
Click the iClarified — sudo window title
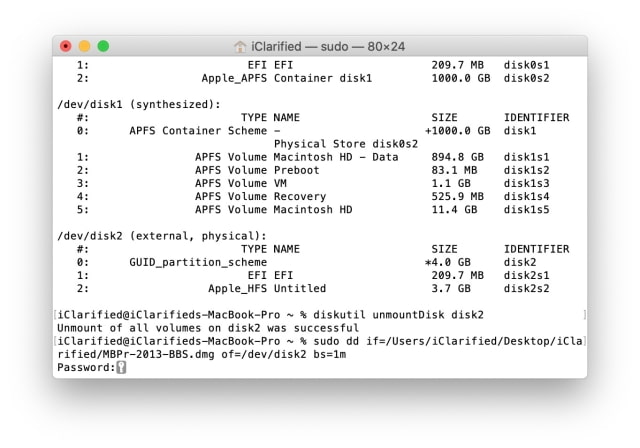click(328, 47)
